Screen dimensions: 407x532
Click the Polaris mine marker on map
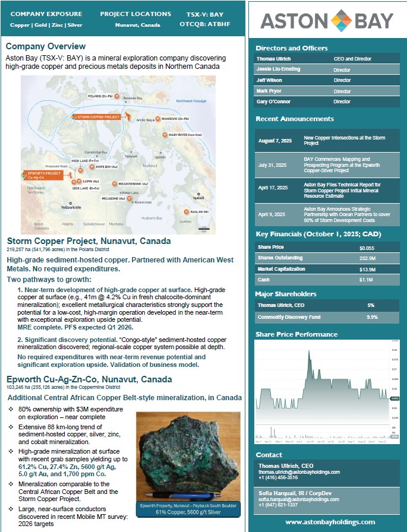coord(116,96)
